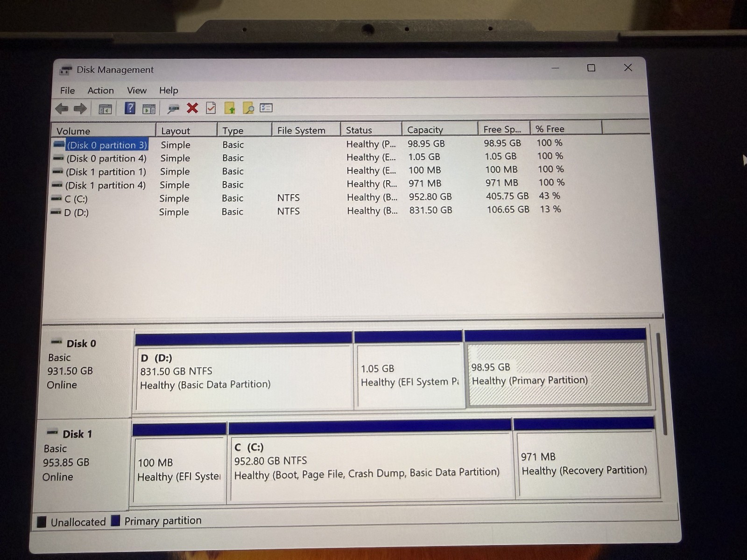
Task: Click drive icon beside Disk 1 partition 4
Action: point(57,185)
